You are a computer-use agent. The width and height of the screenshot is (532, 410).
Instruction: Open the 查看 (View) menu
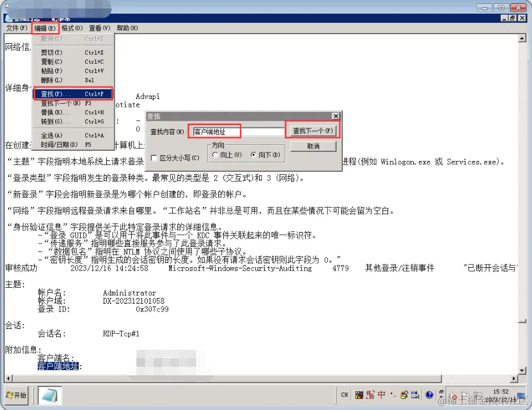(99, 28)
